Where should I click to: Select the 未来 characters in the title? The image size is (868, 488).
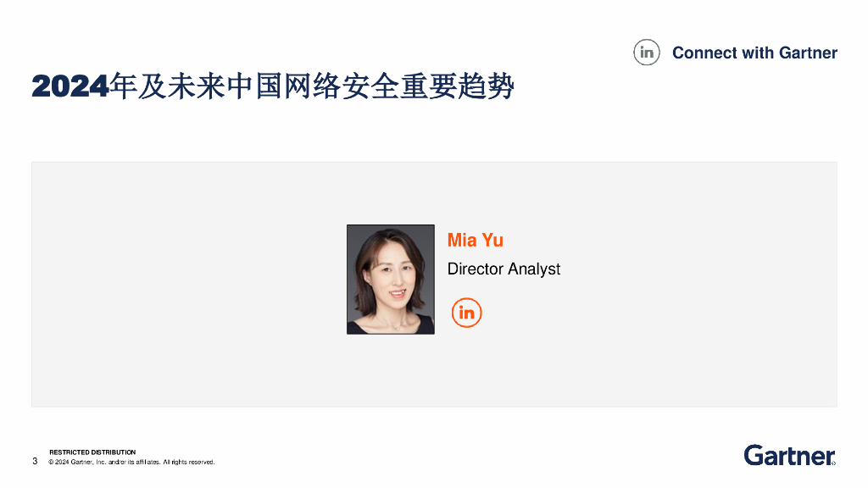point(197,87)
